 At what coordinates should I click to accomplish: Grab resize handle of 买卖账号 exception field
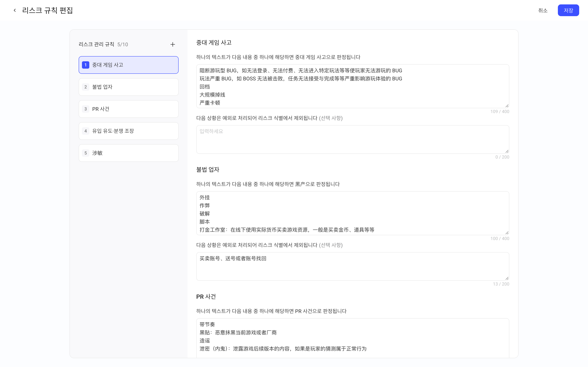point(507,278)
